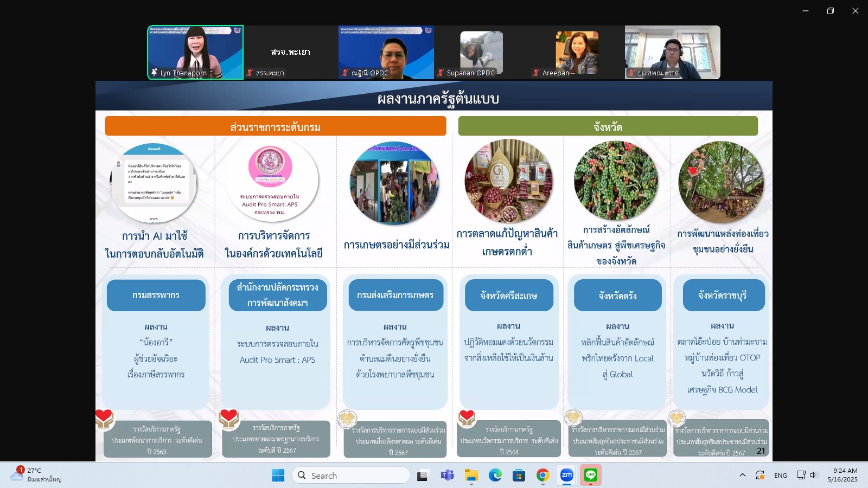Image resolution: width=868 pixels, height=488 pixels.
Task: Open the Windows Start menu
Action: click(x=278, y=476)
